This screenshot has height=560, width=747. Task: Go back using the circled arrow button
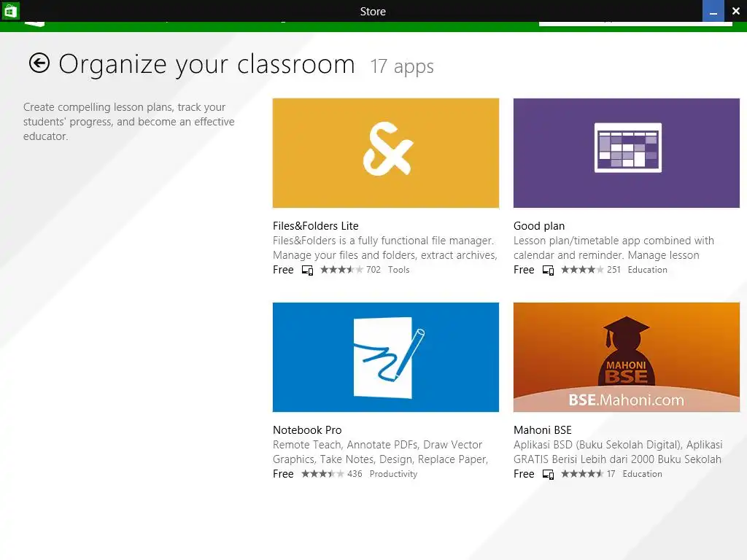pyautogui.click(x=39, y=63)
